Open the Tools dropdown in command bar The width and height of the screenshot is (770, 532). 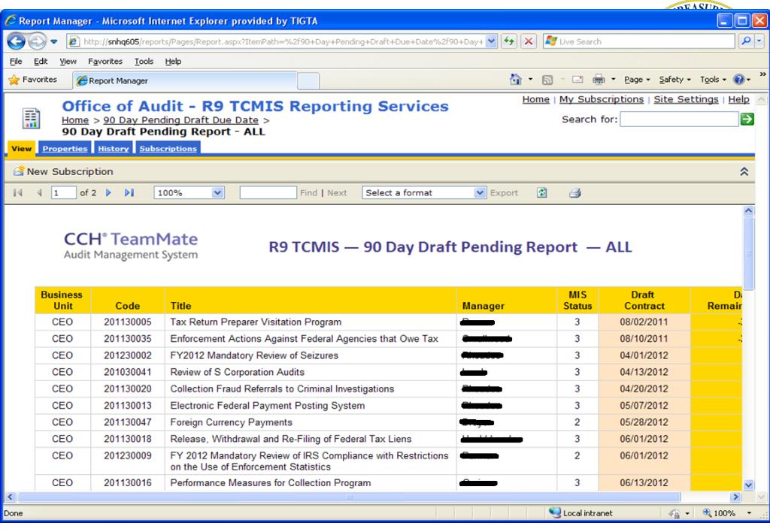click(x=713, y=80)
